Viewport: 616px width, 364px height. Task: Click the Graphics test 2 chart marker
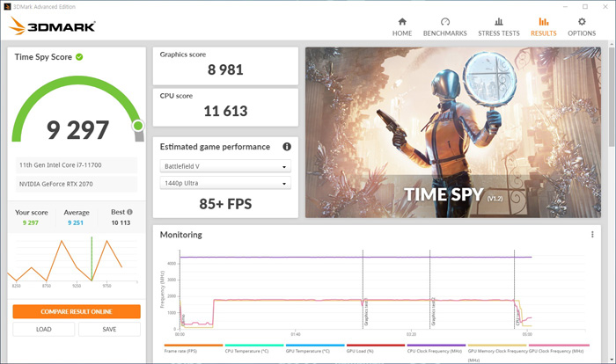pyautogui.click(x=433, y=312)
